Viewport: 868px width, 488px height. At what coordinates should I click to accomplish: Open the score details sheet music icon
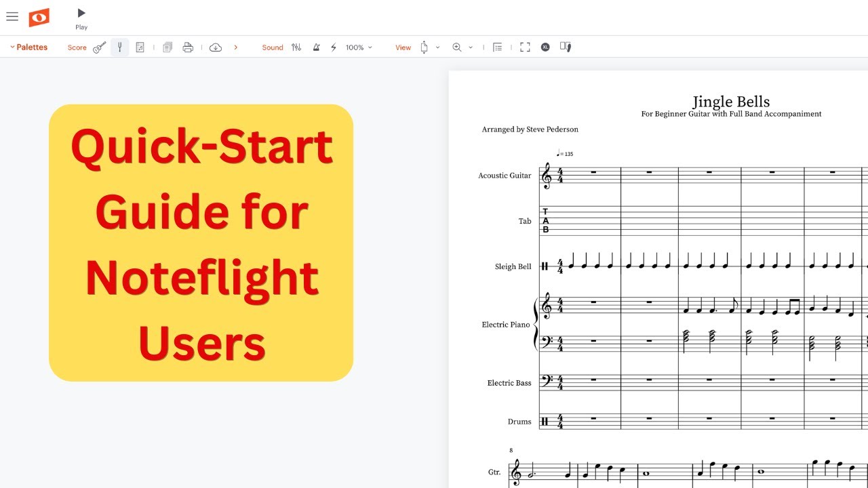point(140,47)
